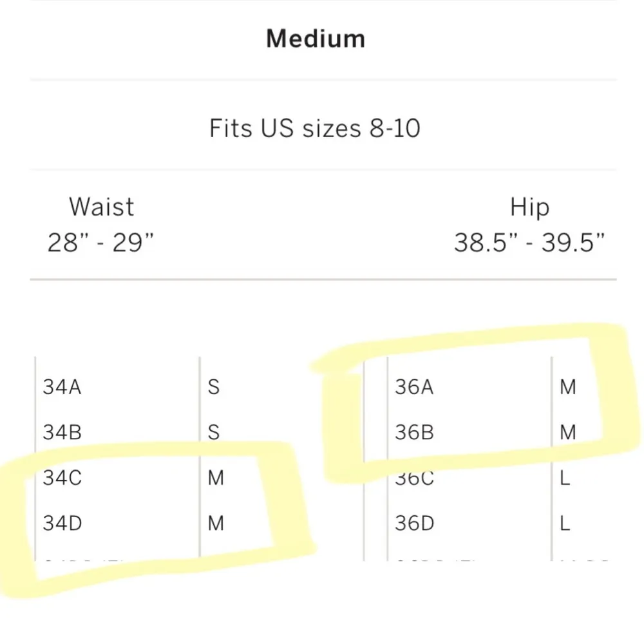644x644 pixels.
Task: Click the 36B bra size cell
Action: pos(414,432)
